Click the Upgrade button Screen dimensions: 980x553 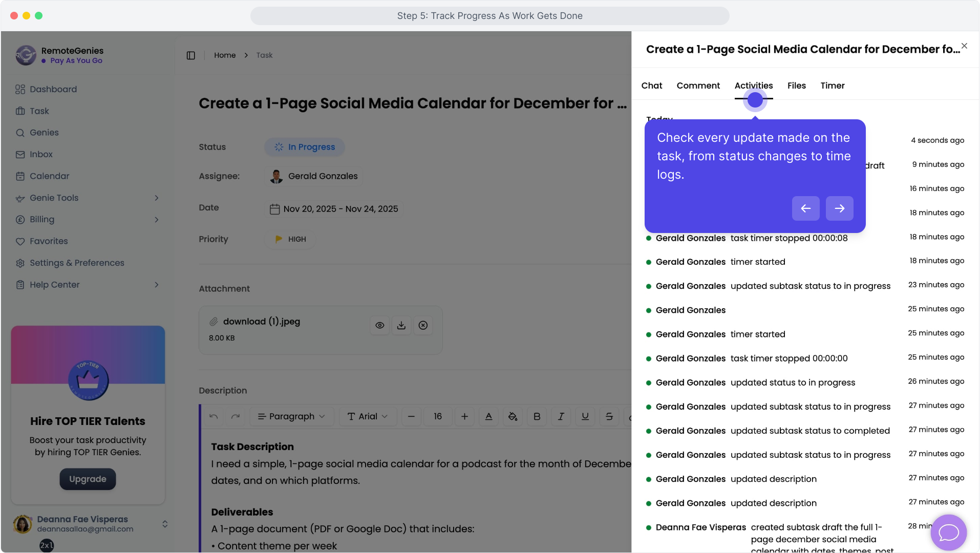click(x=88, y=479)
